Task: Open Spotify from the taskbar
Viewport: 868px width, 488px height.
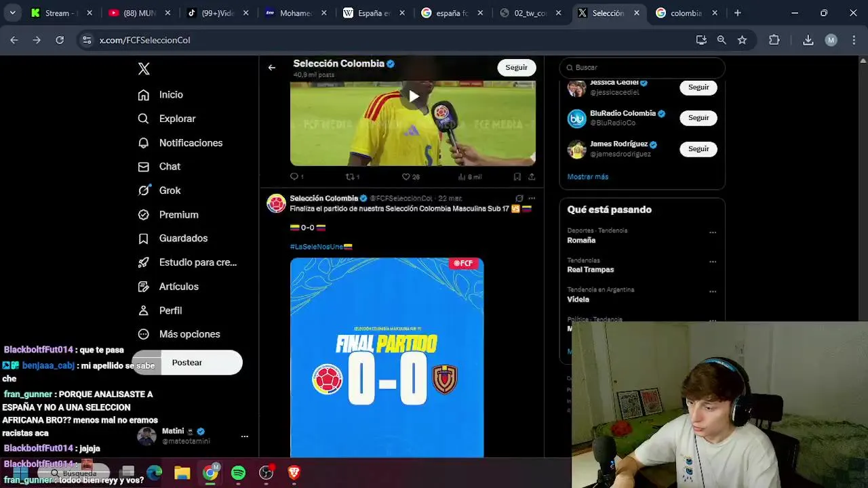Action: pos(238,473)
